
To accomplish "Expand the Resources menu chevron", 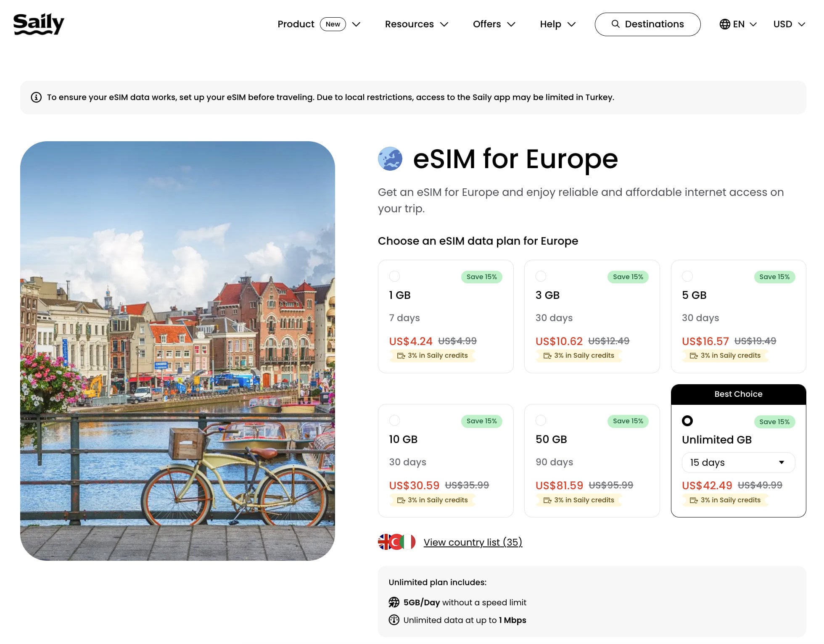I will pos(444,24).
